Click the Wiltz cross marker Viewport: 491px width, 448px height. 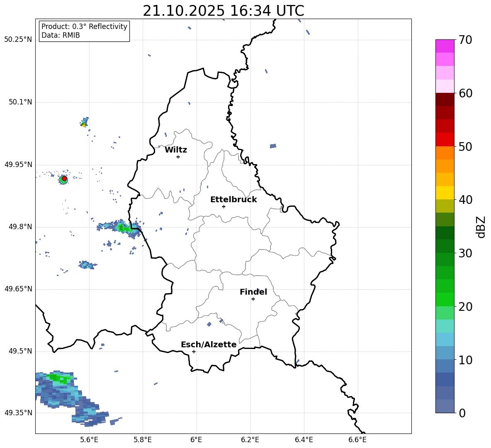[x=178, y=157]
